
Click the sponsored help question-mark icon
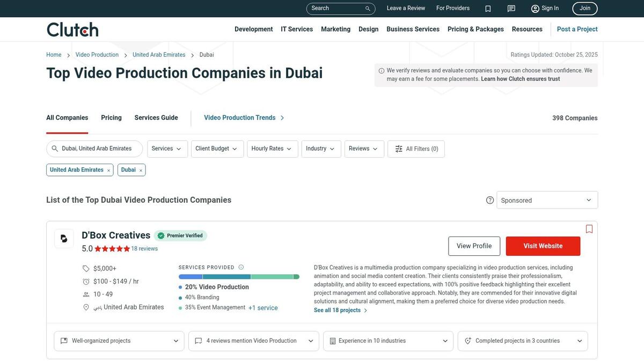click(490, 200)
